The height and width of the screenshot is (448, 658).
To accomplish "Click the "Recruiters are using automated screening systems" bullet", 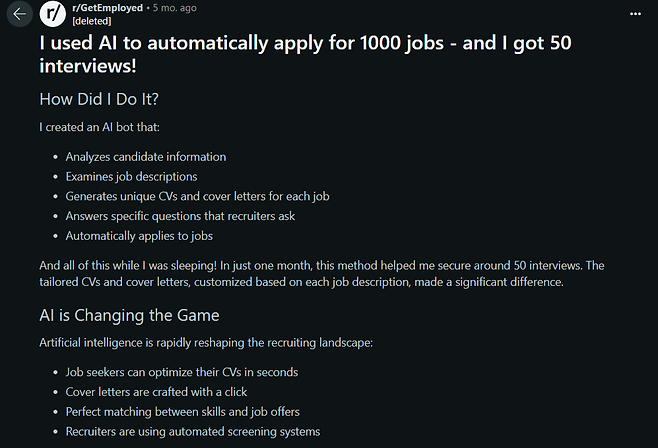I will (193, 432).
